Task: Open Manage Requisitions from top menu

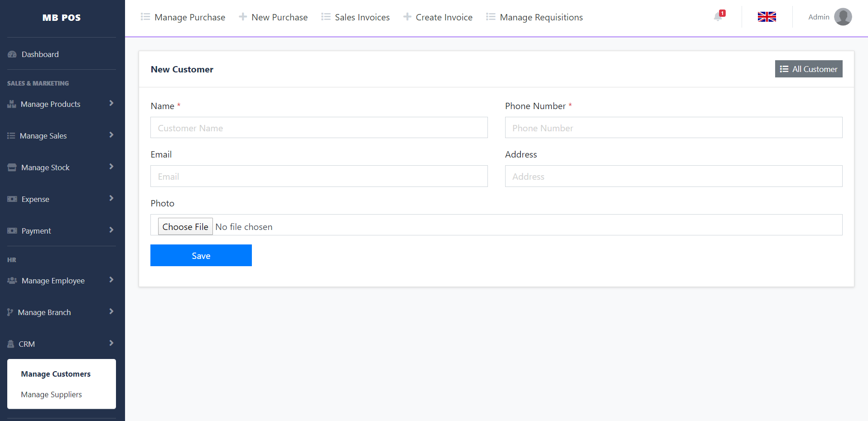Action: tap(541, 17)
